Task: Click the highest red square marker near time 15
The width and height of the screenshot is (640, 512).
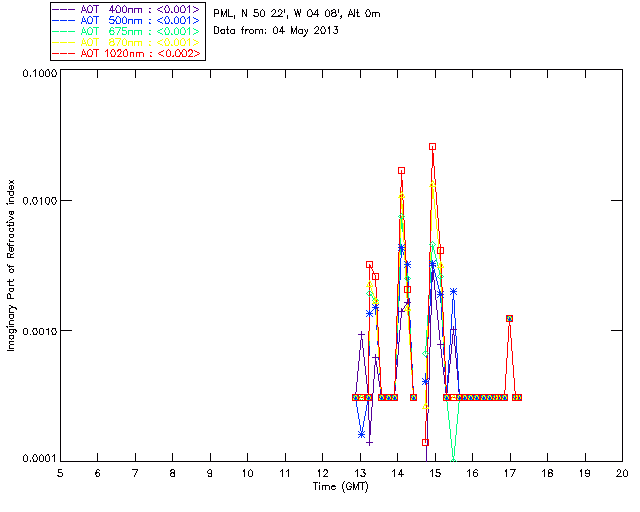Action: point(433,147)
